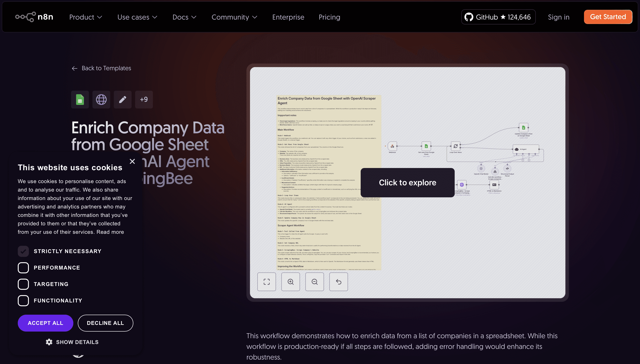Click the fullscreen icon in workflow preview
Screen dimensions: 640x364
coord(266,282)
